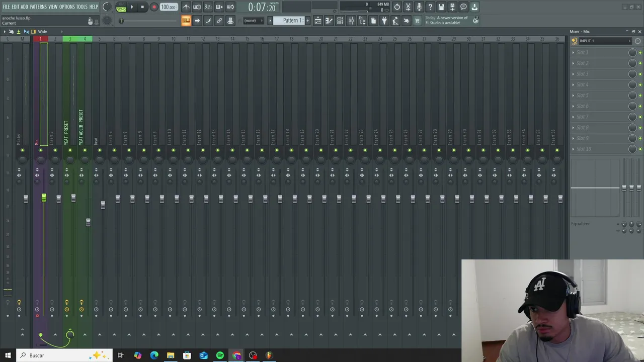Open mixer options arrow at top-left
Image resolution: width=644 pixels, height=362 pixels.
click(x=5, y=32)
